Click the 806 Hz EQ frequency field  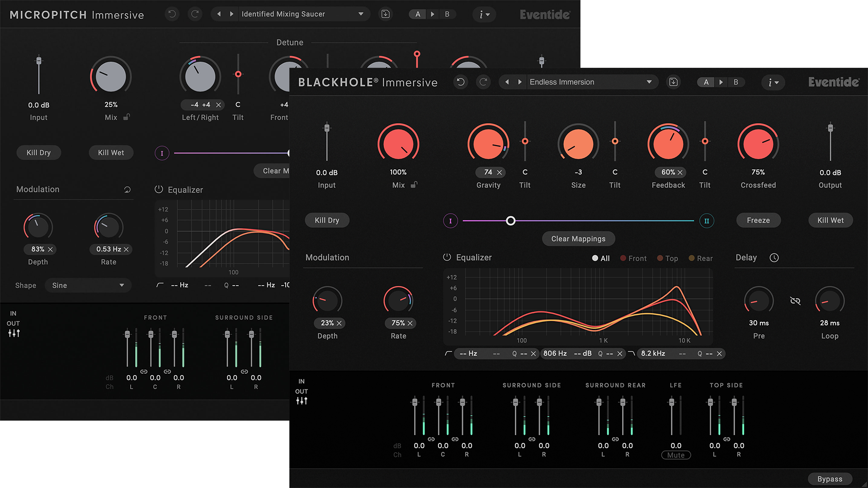tap(555, 353)
